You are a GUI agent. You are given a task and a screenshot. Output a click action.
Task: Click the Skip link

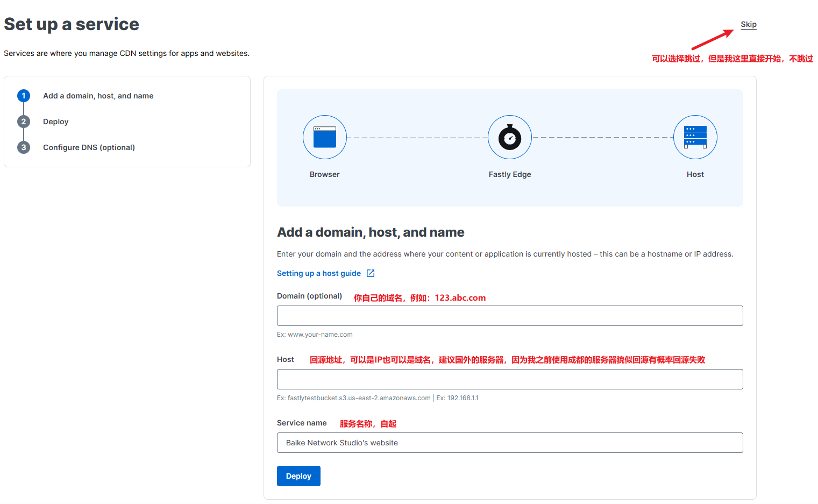[748, 24]
